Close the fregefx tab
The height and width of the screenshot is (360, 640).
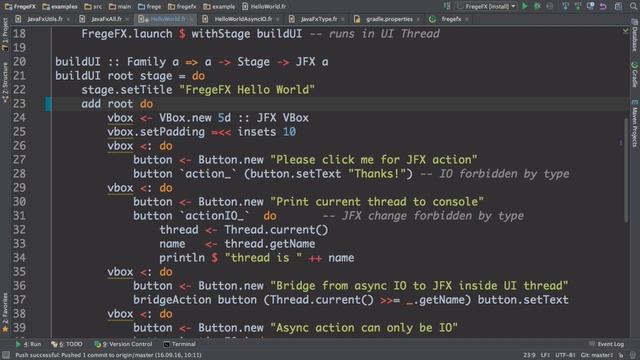[x=467, y=19]
